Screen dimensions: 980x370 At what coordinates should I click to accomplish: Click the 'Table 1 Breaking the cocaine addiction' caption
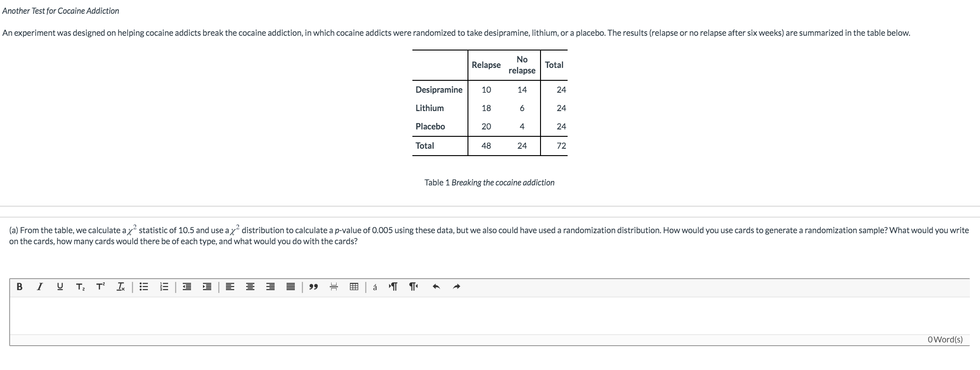click(490, 183)
